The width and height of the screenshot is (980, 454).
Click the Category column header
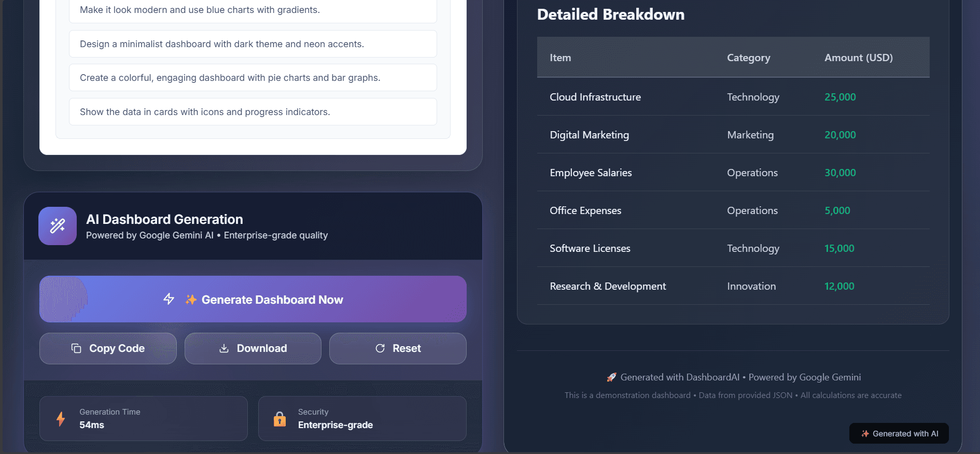point(749,58)
